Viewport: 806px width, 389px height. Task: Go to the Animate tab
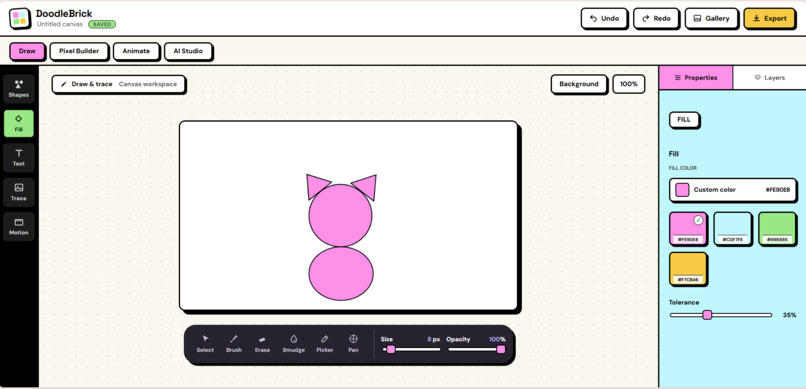[136, 51]
